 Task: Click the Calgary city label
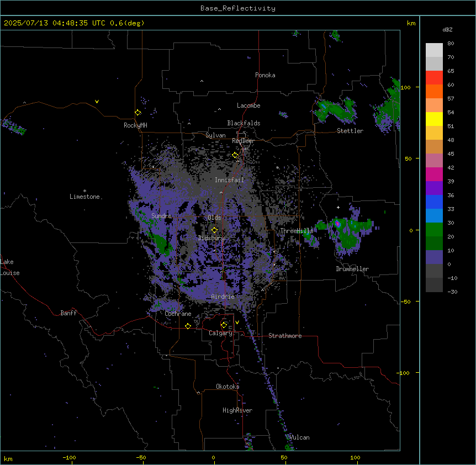tap(220, 333)
